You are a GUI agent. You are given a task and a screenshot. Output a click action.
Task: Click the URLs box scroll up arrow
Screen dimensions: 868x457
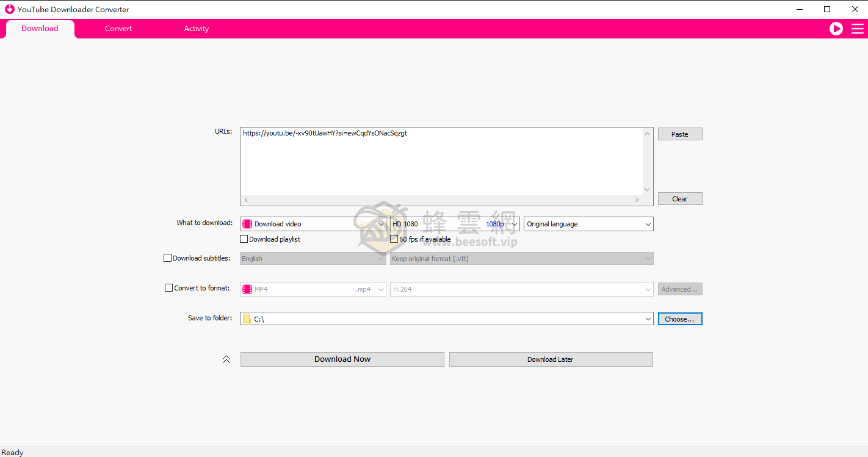coord(648,133)
